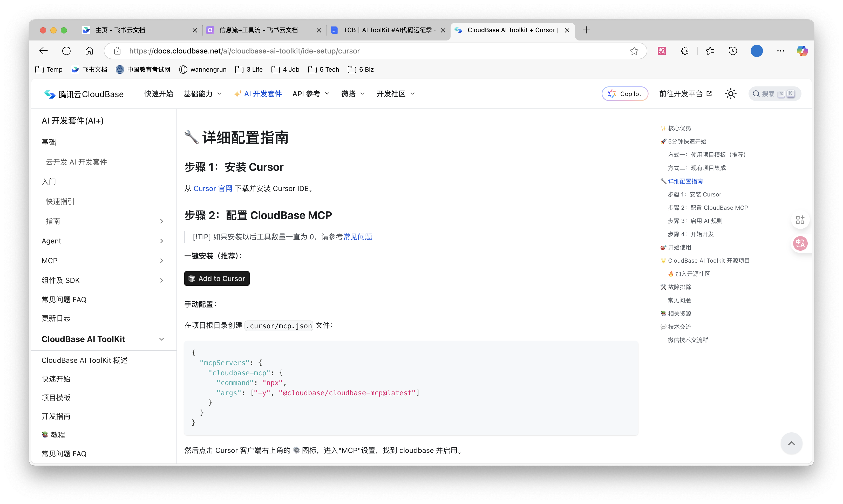Open the 中国教育考试网 bookmark
Image resolution: width=843 pixels, height=504 pixels.
[x=143, y=70]
